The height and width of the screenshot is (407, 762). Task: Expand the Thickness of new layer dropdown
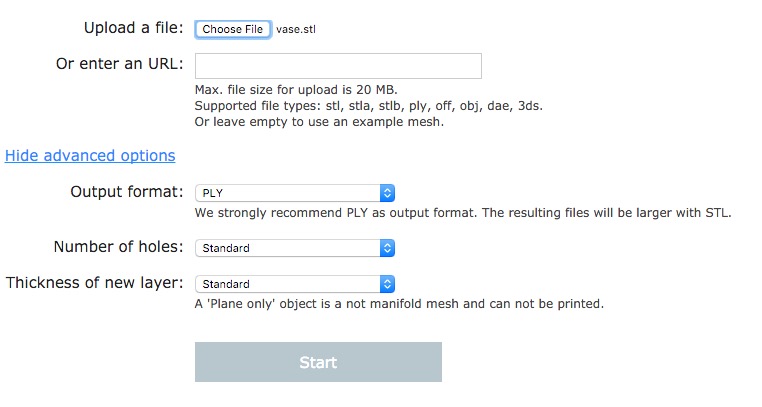(287, 284)
